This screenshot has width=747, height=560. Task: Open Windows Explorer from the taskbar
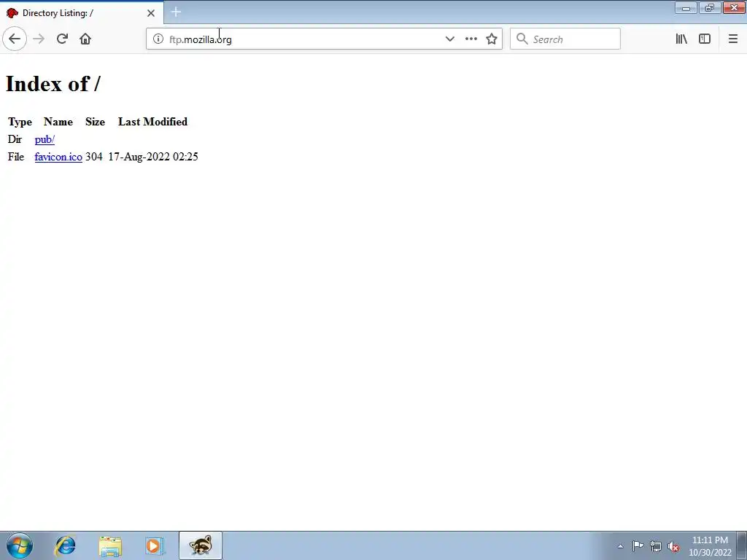[110, 545]
